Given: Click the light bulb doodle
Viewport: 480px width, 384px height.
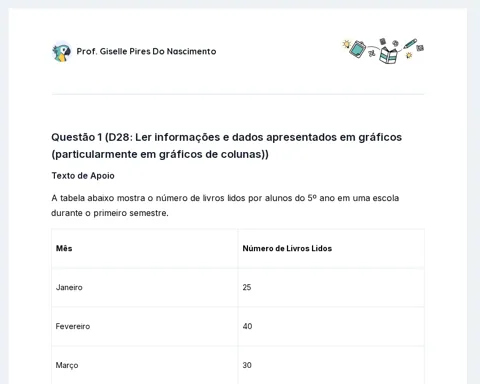Looking at the screenshot, I should (x=347, y=44).
